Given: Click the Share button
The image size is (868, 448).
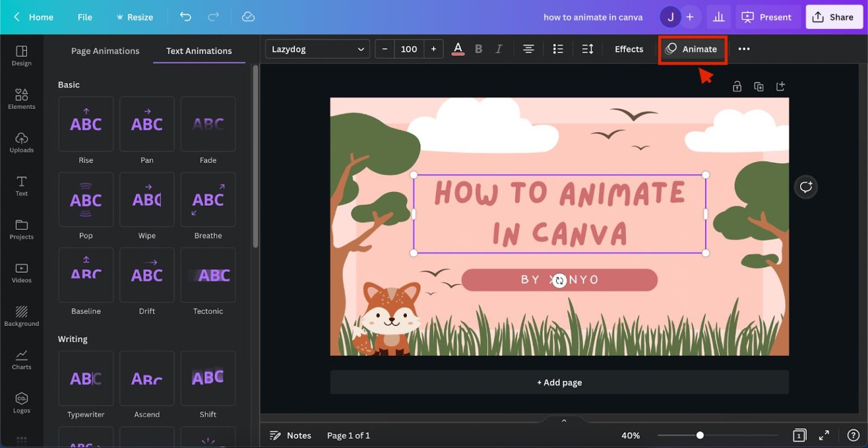Looking at the screenshot, I should [834, 17].
